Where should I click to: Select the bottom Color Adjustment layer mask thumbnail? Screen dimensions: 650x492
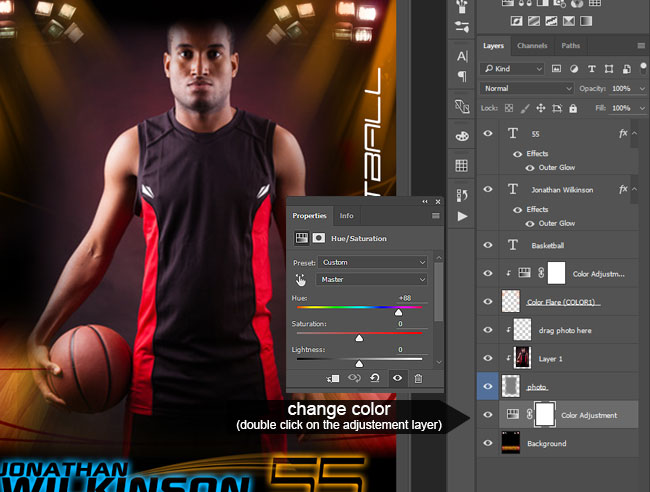pos(545,414)
